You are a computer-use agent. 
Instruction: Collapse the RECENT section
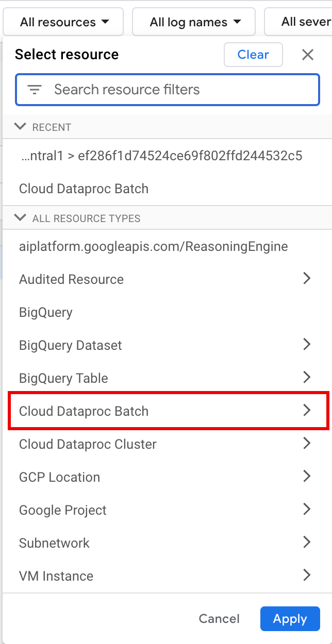tap(21, 127)
